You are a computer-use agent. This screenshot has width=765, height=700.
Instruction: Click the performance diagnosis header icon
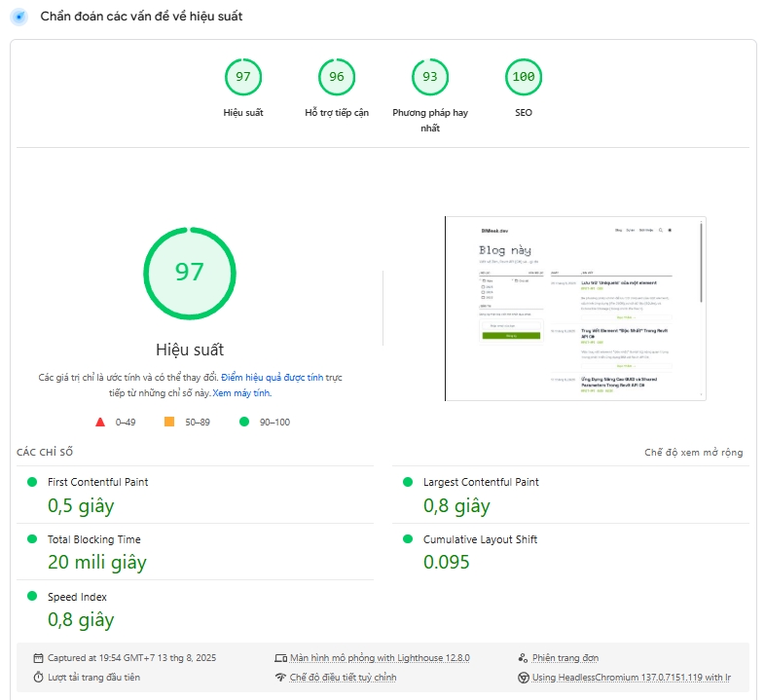(x=18, y=17)
